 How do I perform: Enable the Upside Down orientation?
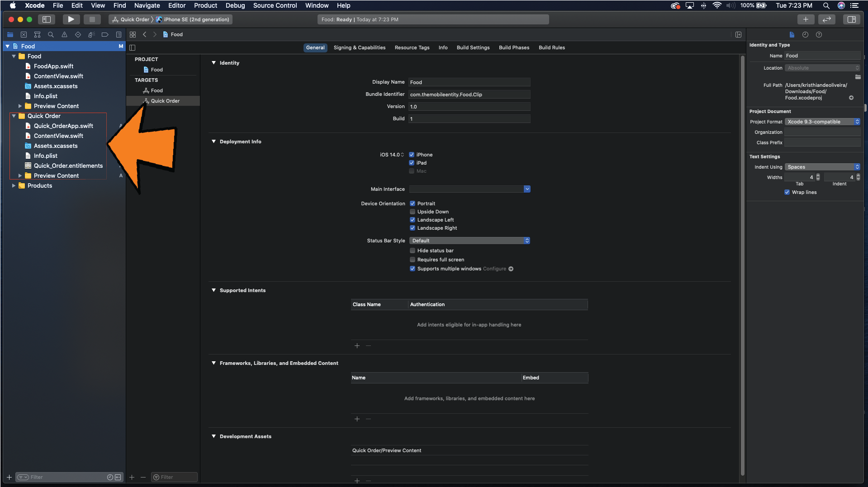pyautogui.click(x=413, y=212)
